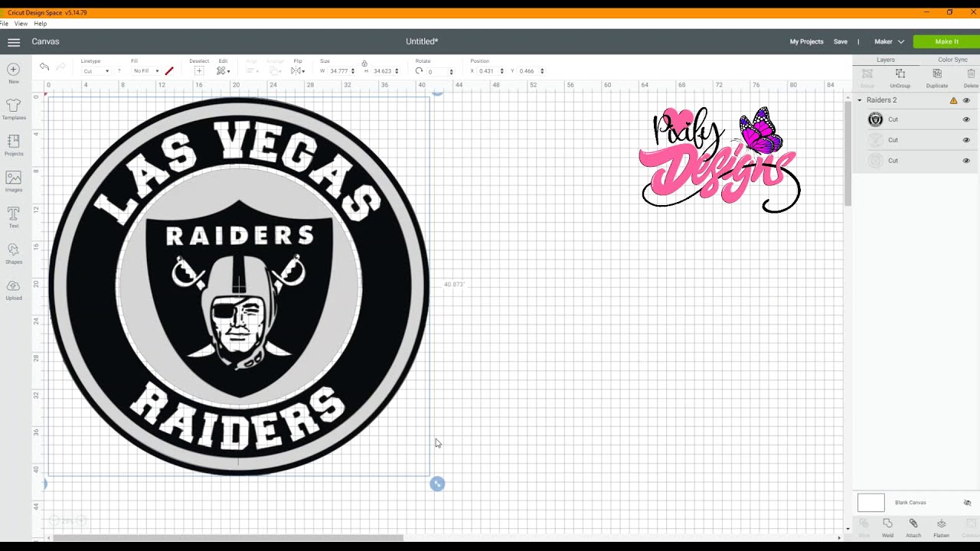Hide the Raiders 2 group
This screenshot has height=551, width=980.
pos(966,100)
